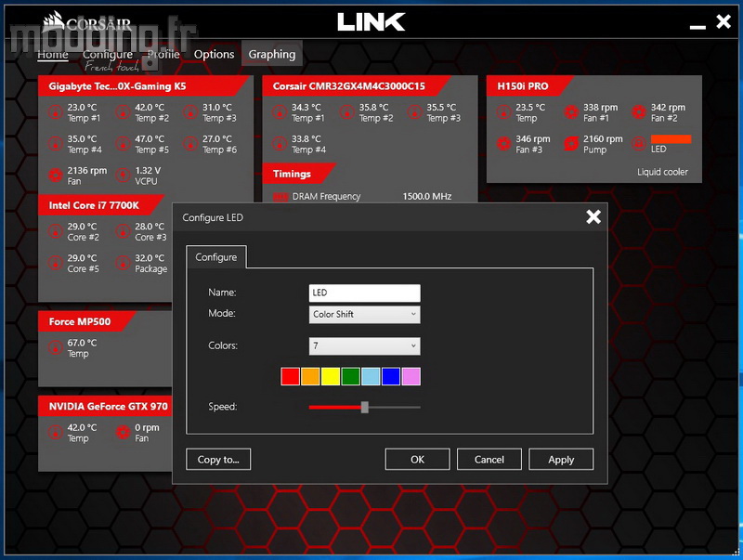Open the Configure menu tab in main navigation

[108, 55]
